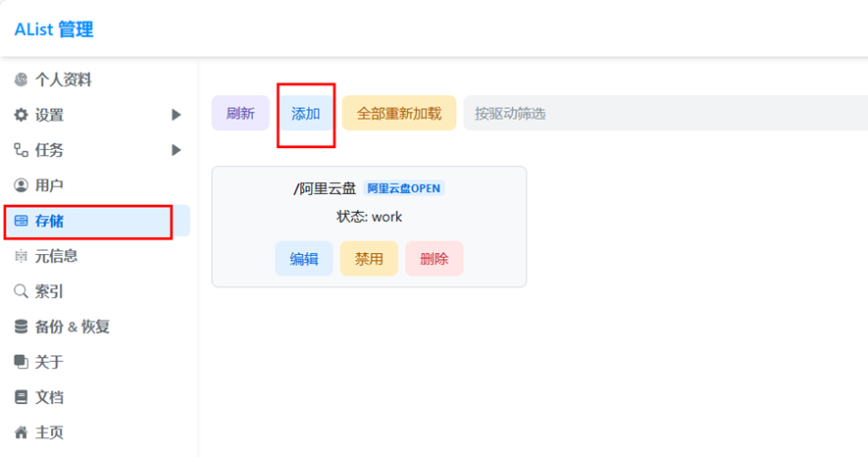Click the 添加 button

(306, 114)
